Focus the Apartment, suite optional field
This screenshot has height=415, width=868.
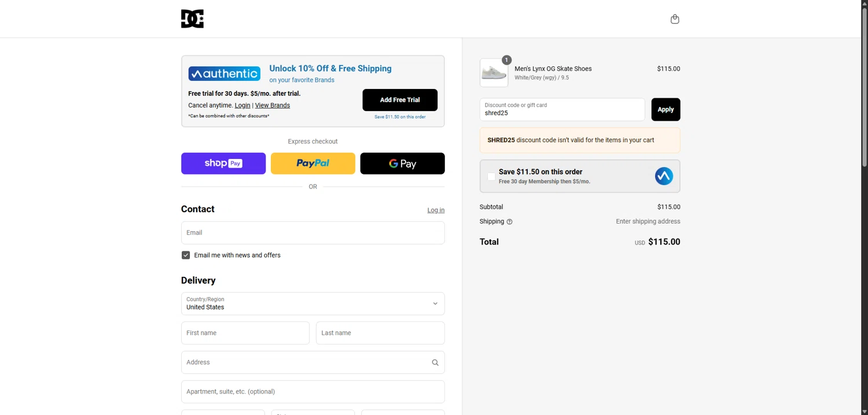312,392
